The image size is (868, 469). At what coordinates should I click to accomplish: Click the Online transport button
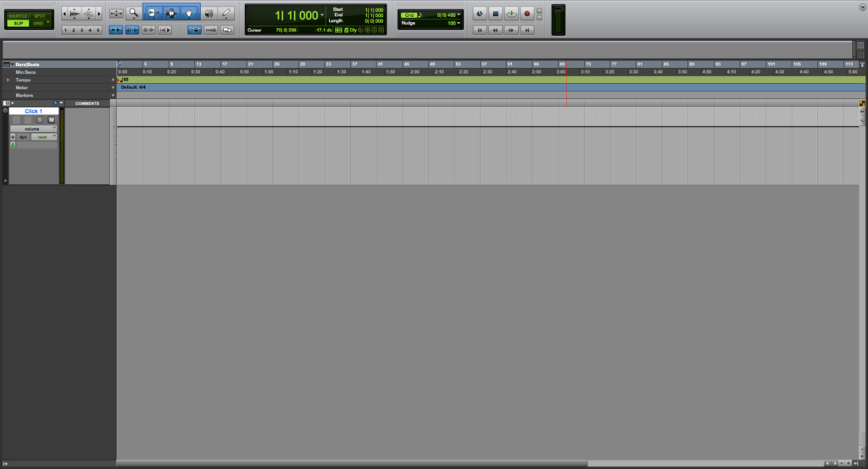coord(480,14)
